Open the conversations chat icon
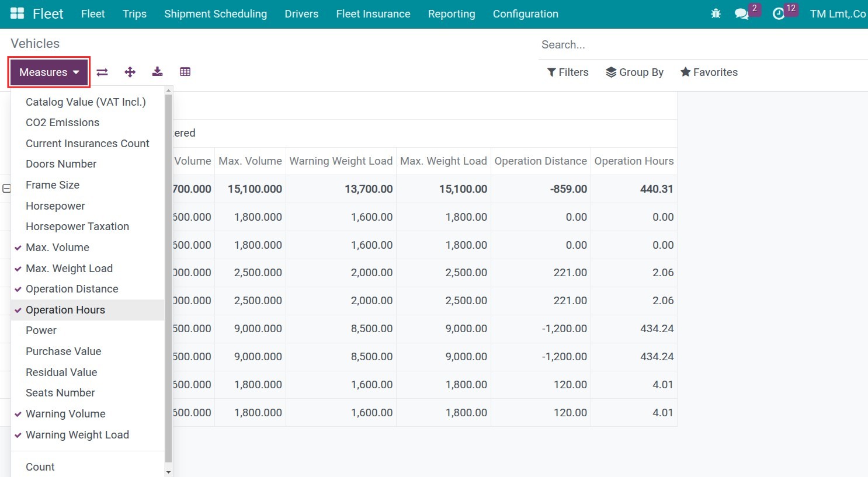The width and height of the screenshot is (868, 477). pyautogui.click(x=742, y=13)
